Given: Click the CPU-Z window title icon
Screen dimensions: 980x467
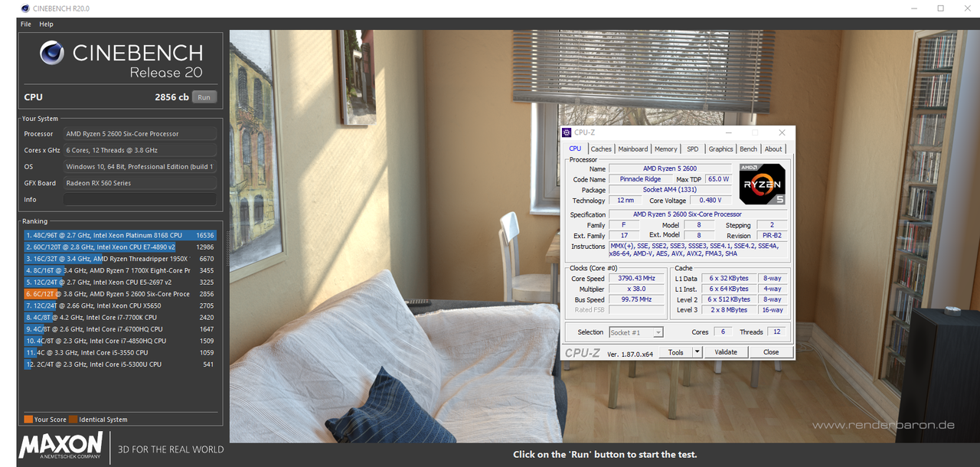Looking at the screenshot, I should [567, 132].
